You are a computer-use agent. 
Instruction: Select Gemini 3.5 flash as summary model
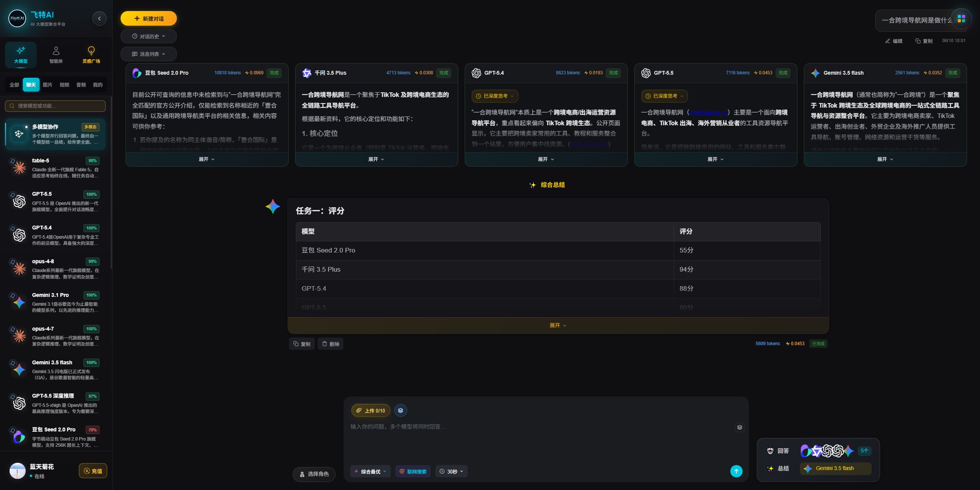click(836, 468)
